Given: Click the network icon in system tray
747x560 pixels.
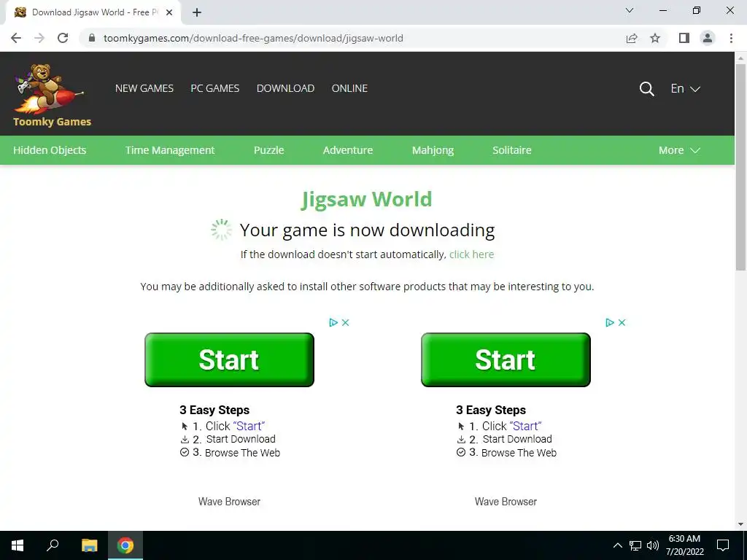Looking at the screenshot, I should tap(635, 545).
